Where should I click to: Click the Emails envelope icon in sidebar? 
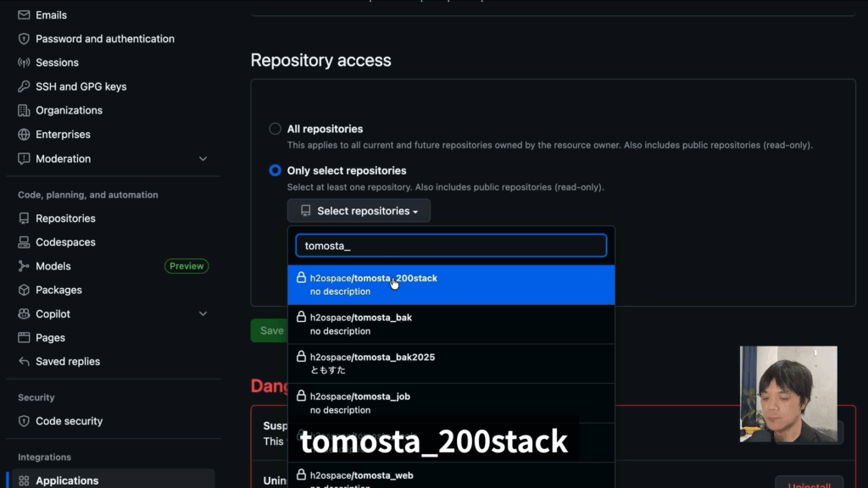click(x=24, y=15)
